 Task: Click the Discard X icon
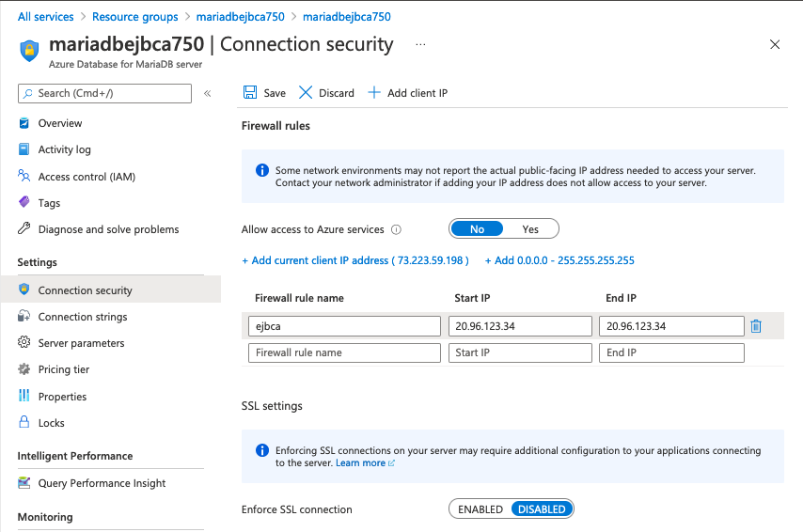(306, 92)
